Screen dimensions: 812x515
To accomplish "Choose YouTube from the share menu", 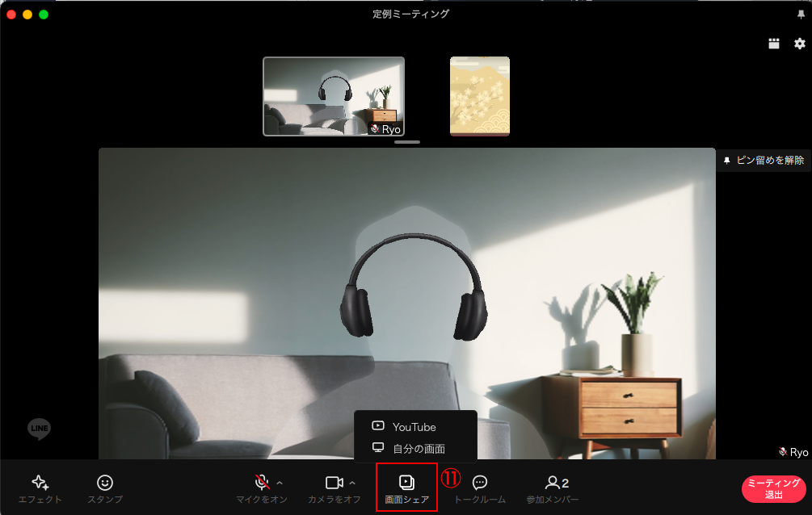I will click(414, 427).
